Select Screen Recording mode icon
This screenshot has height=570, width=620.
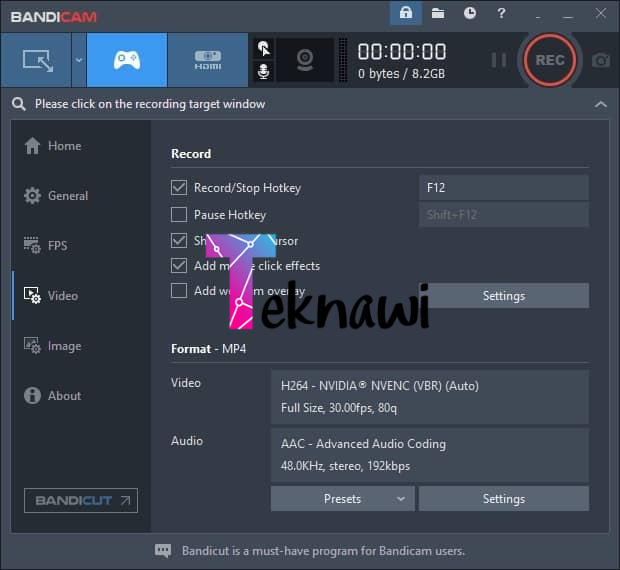36,60
